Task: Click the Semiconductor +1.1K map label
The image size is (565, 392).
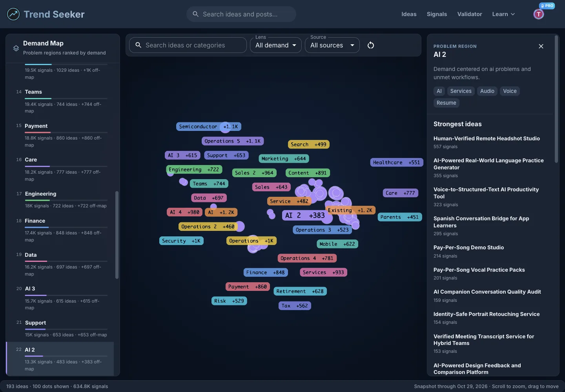Action: 208,127
